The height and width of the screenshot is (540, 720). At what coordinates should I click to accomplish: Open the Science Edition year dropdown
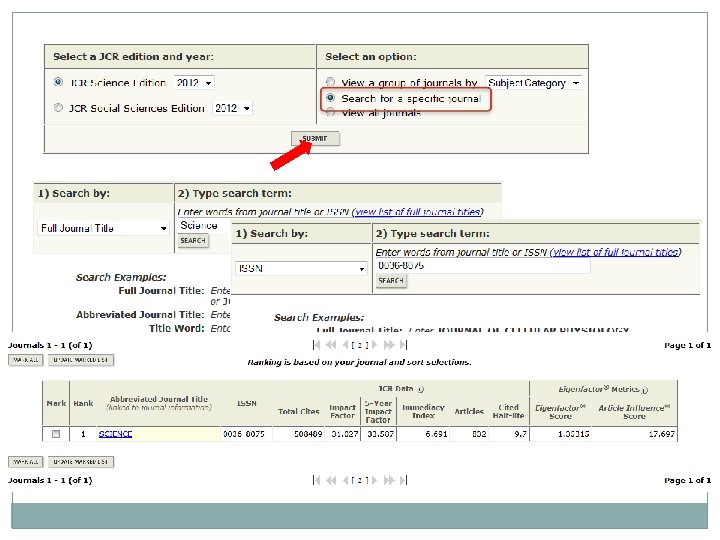click(x=194, y=83)
